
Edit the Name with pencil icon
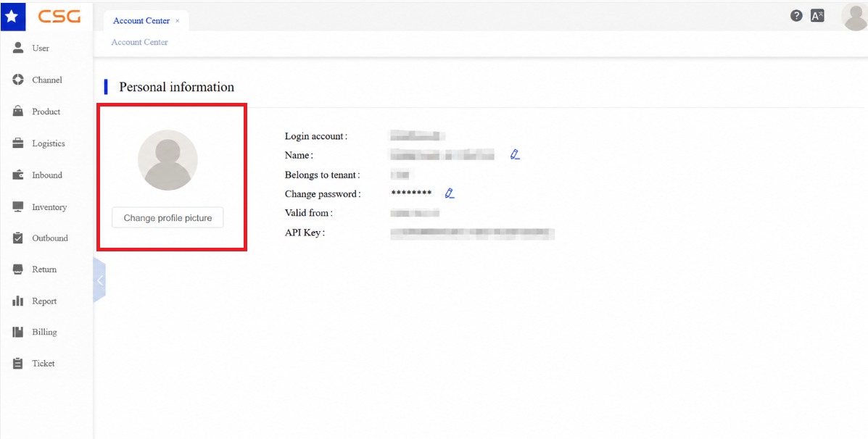click(516, 154)
